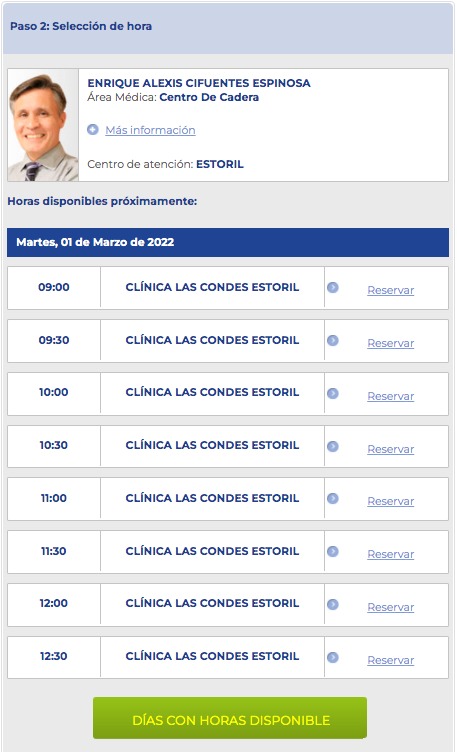Image resolution: width=457 pixels, height=752 pixels.
Task: Click the arrow icon in the 12:00 row
Action: (333, 604)
